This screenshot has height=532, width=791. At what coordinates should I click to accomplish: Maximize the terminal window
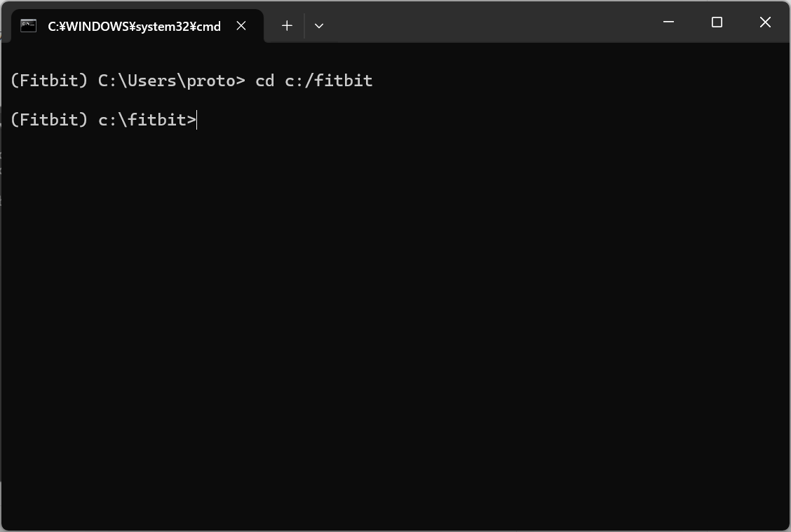[x=717, y=22]
